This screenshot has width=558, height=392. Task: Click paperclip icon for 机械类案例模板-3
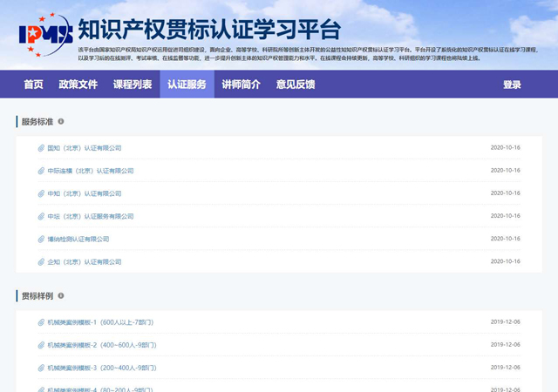[41, 368]
